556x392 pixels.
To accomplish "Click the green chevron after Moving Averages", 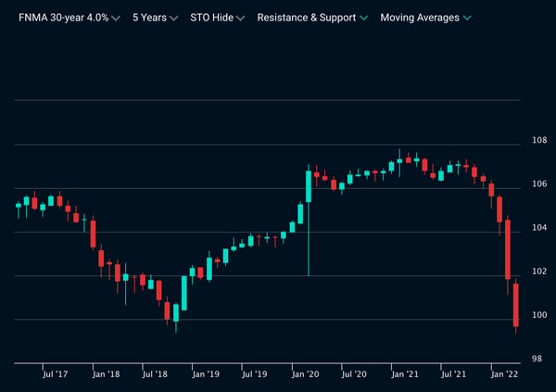I will pos(467,19).
